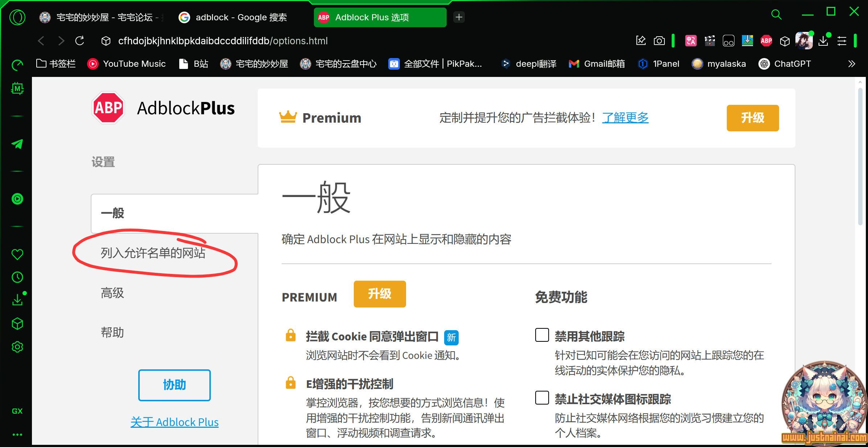
Task: Open Settings gear in sidebar
Action: 17,347
